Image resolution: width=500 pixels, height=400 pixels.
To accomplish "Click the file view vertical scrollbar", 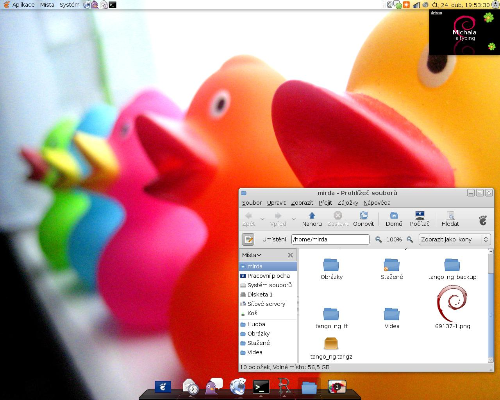I will coord(490,306).
